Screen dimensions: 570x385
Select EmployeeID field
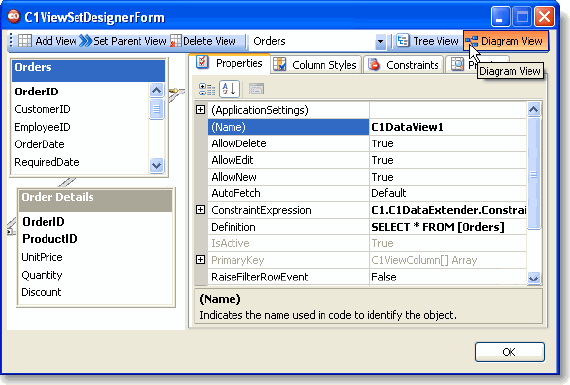[x=42, y=127]
